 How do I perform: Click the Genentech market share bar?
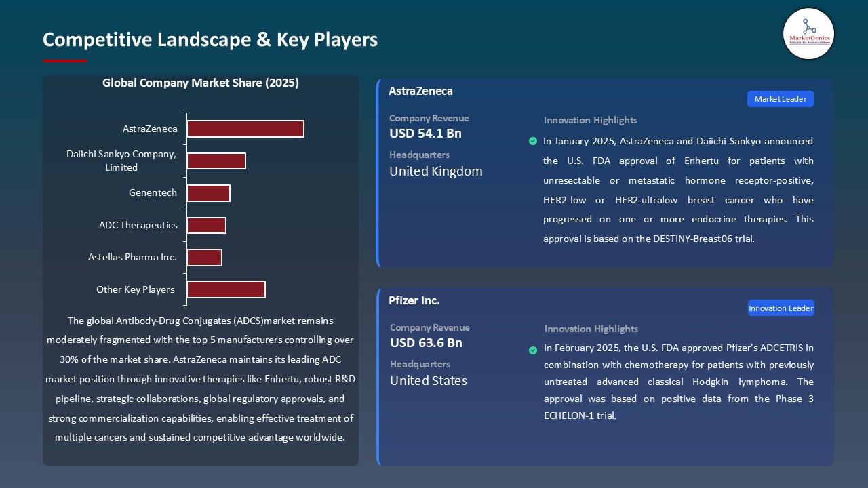click(x=208, y=193)
